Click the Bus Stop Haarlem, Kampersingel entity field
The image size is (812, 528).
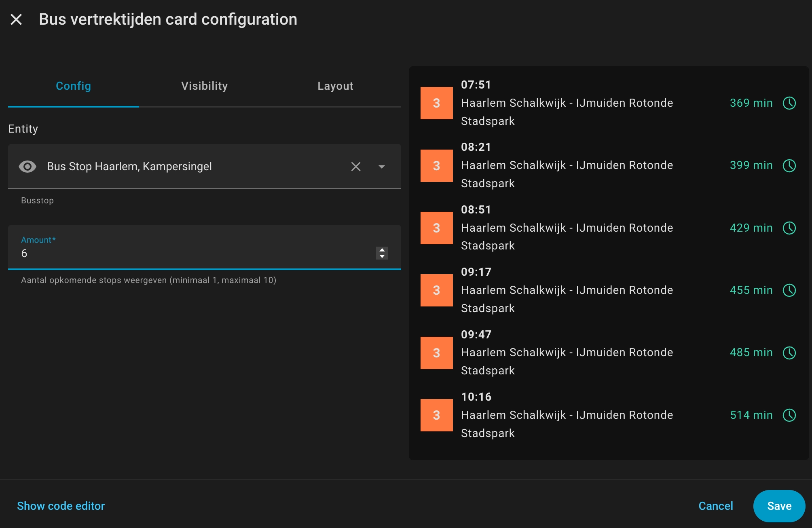(204, 167)
